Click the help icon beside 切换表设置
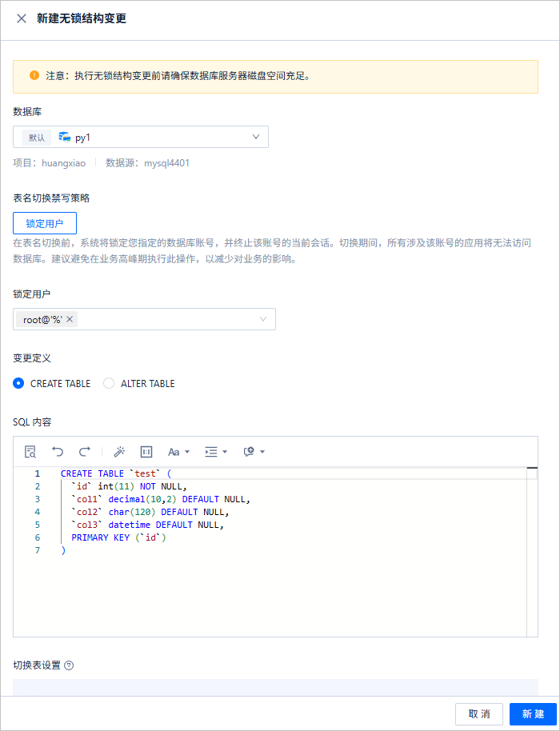Image resolution: width=560 pixels, height=731 pixels. click(x=69, y=665)
